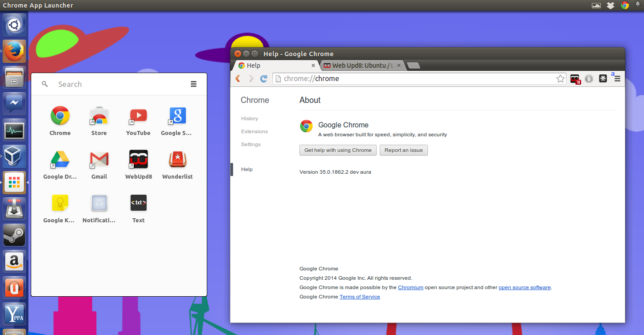Open the Google Drive app shortcut
Screen dimensions: 644x335
60,164
